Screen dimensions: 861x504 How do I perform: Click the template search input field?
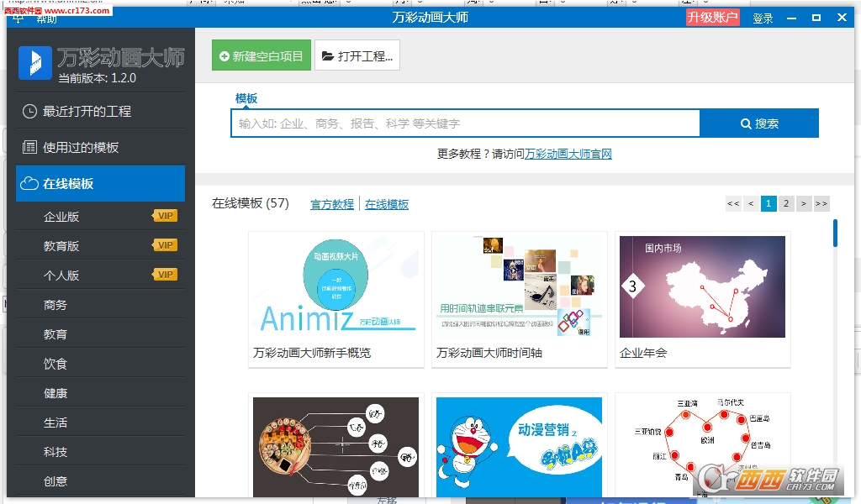tap(462, 123)
